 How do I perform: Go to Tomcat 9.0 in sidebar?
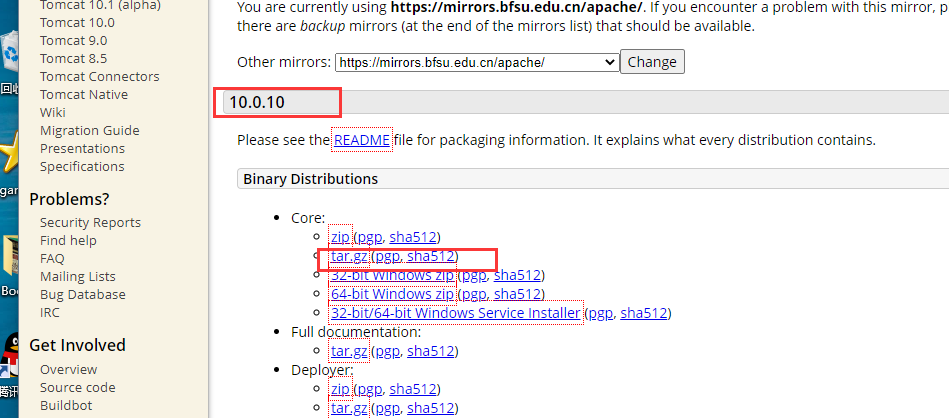[x=73, y=40]
